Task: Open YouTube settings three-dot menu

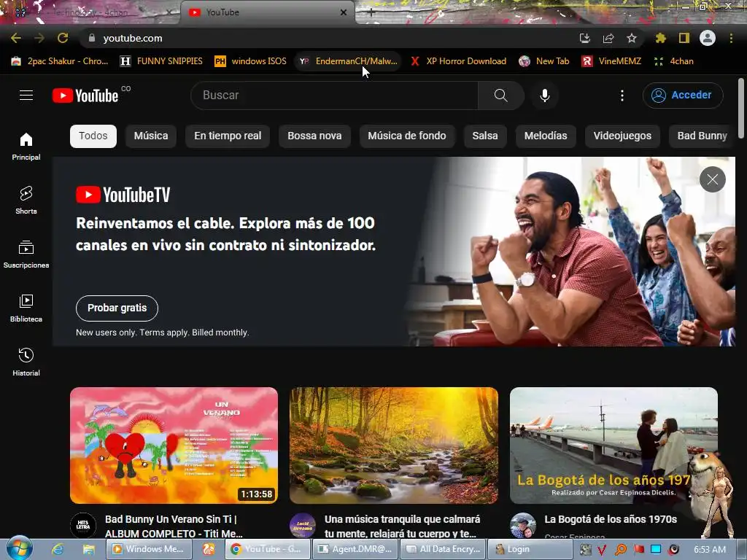Action: [x=622, y=96]
